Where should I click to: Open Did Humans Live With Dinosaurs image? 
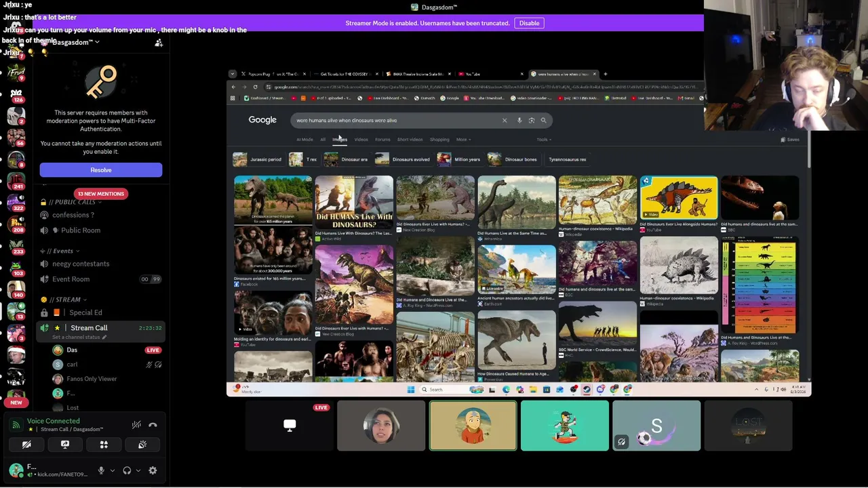click(354, 203)
